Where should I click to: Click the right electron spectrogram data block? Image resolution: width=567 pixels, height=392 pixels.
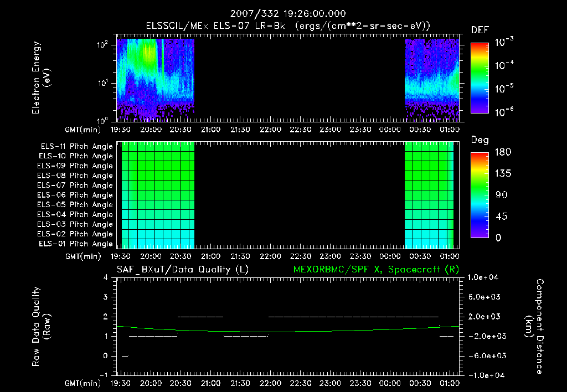pos(432,80)
